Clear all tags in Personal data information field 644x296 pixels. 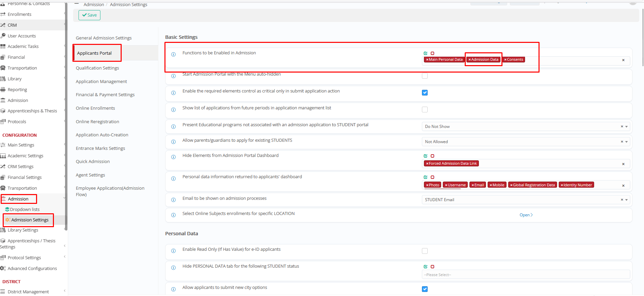[x=623, y=186]
